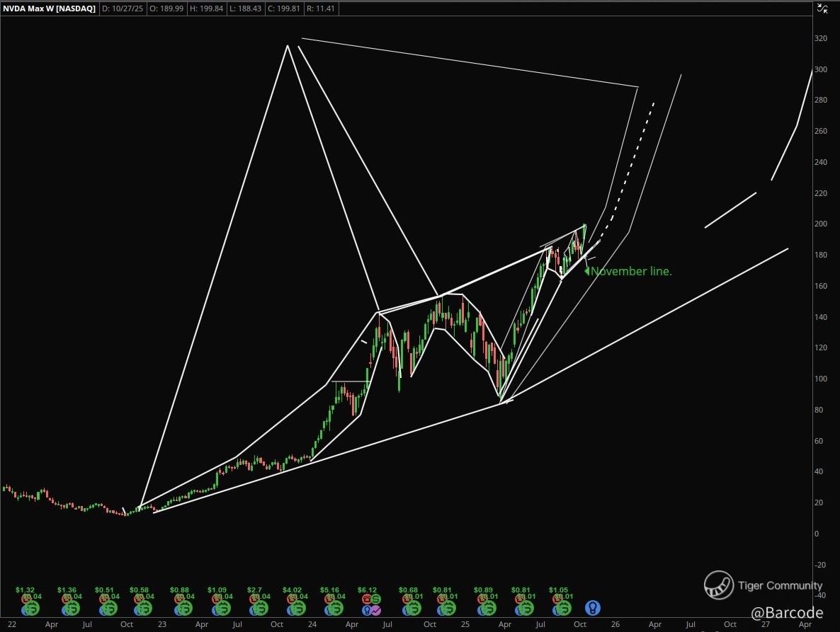The height and width of the screenshot is (632, 840).
Task: Click the green dollar earnings icon under $0.89
Action: click(x=489, y=609)
